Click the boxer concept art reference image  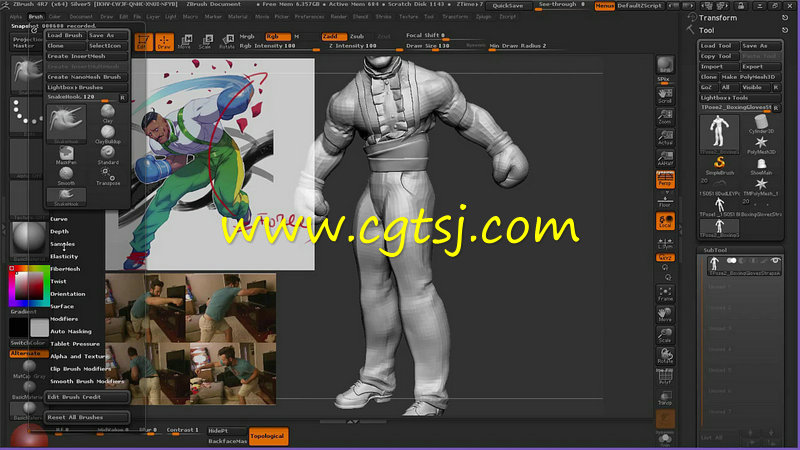pos(210,164)
